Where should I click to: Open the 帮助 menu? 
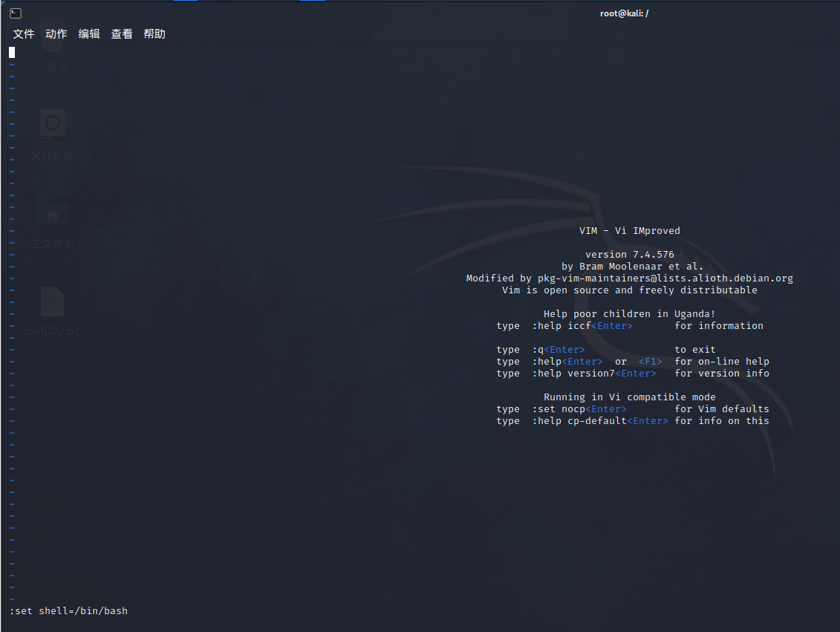(x=154, y=33)
